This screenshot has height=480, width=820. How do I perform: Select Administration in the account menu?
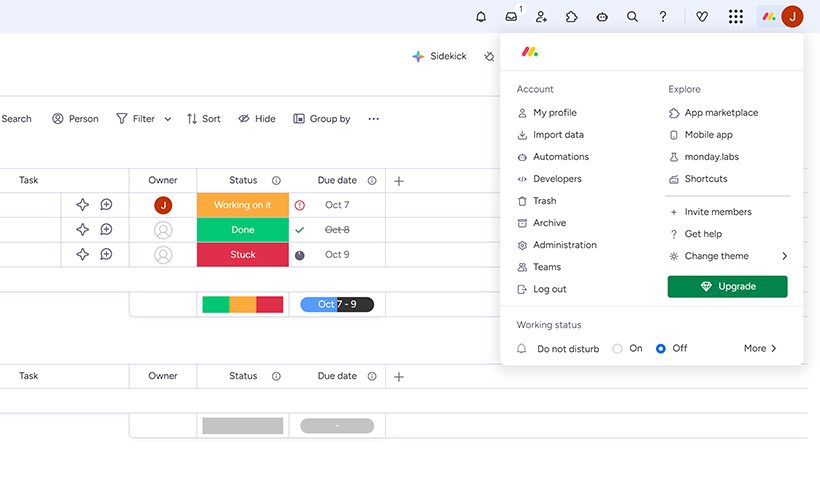click(x=564, y=245)
